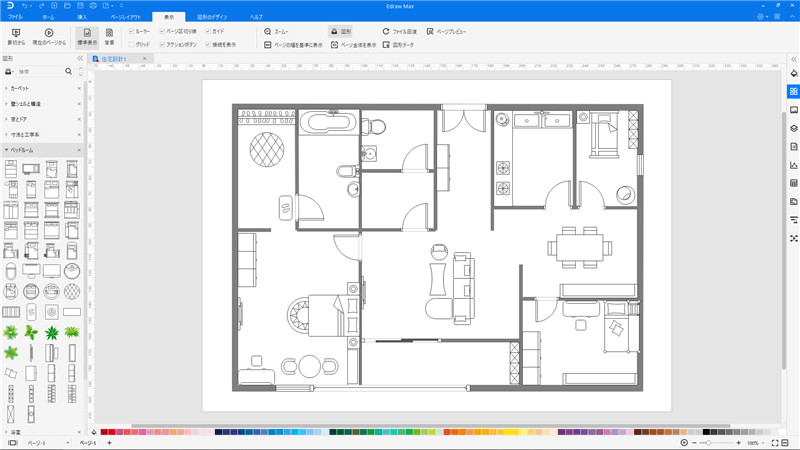
Task: Click the 標準表示 (normal view) icon
Action: [x=87, y=36]
